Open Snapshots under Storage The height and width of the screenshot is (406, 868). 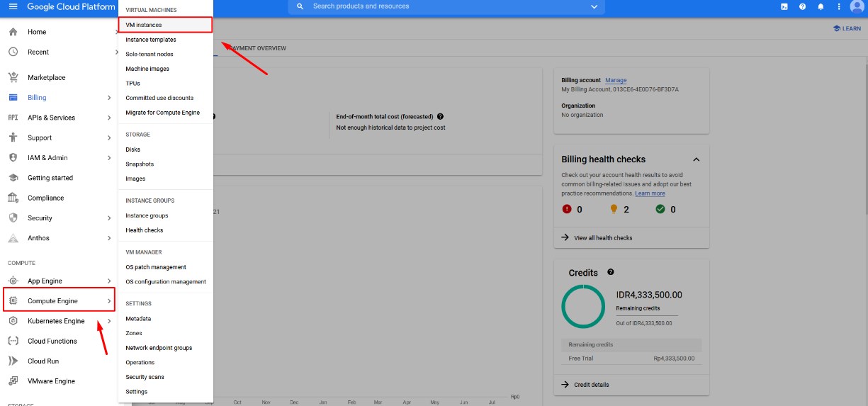[x=165, y=164]
